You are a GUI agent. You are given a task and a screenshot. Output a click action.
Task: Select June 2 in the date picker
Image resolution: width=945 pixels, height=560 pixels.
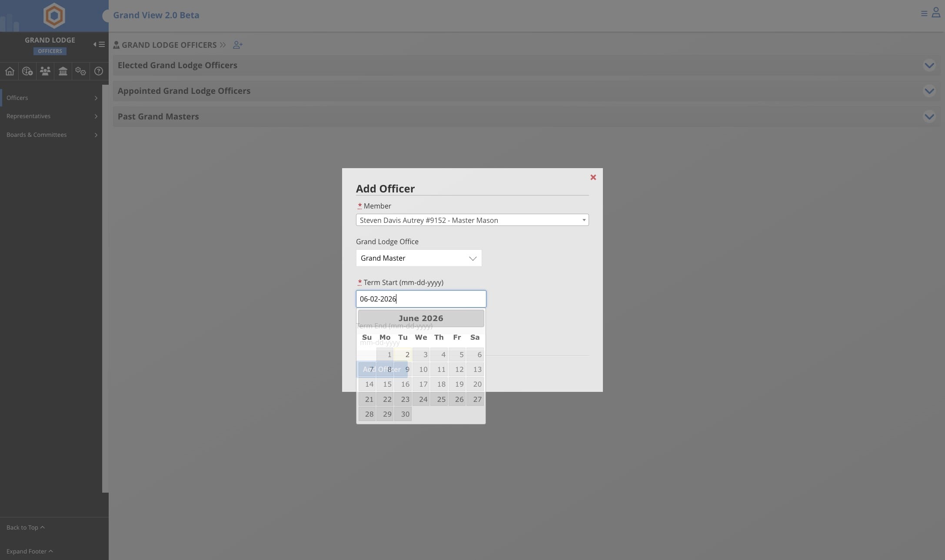pyautogui.click(x=403, y=355)
